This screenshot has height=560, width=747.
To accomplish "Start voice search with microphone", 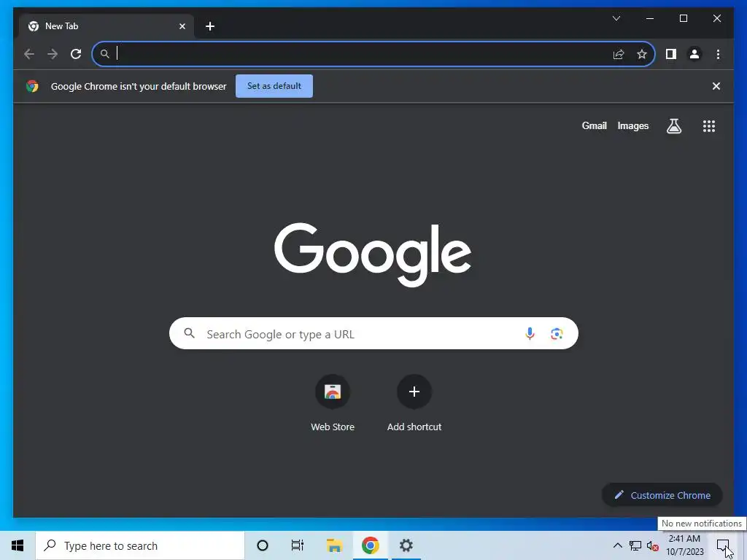I will [530, 334].
